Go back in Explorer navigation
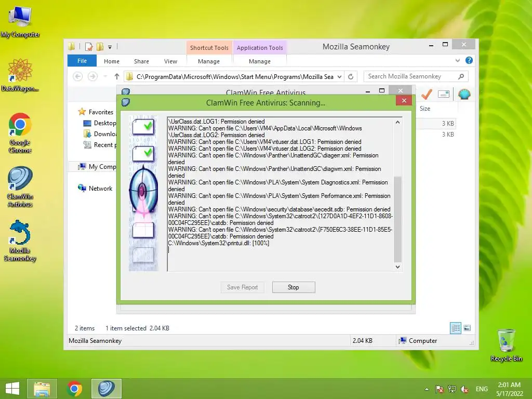The image size is (532, 399). [78, 77]
